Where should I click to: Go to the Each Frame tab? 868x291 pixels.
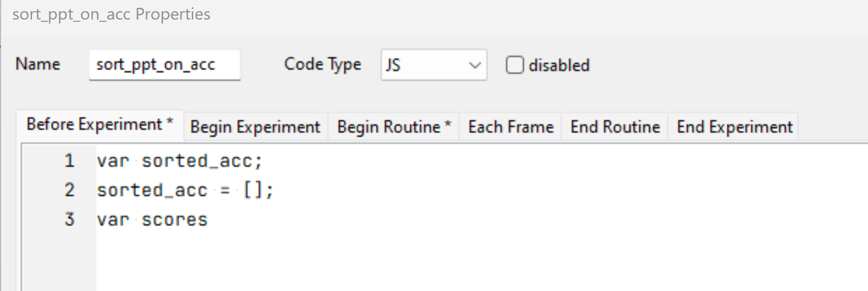click(x=511, y=127)
